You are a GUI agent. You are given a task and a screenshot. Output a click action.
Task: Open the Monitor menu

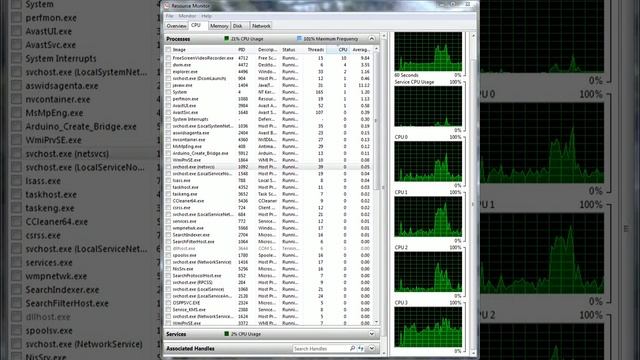pos(187,16)
